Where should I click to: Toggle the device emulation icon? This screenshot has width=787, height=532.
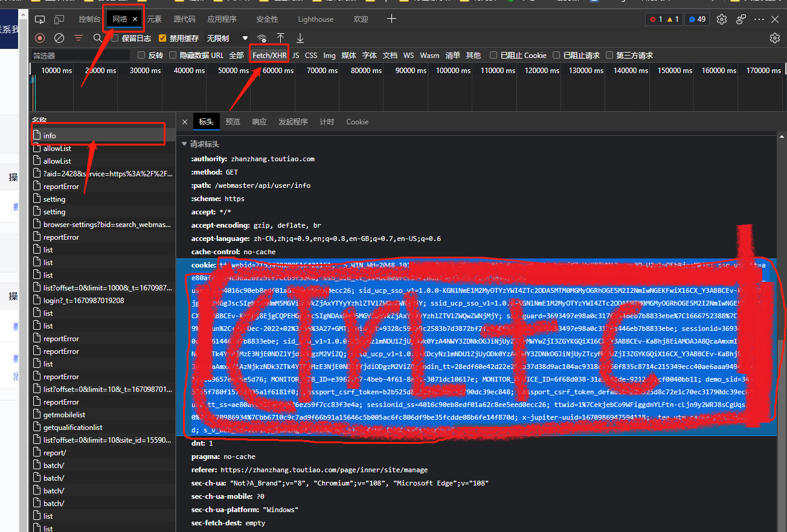point(59,19)
